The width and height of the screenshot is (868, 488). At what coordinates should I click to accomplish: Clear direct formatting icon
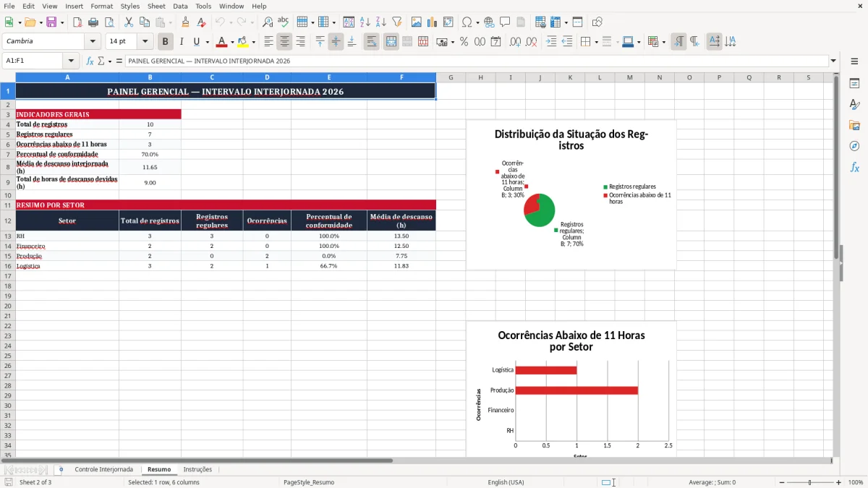202,22
